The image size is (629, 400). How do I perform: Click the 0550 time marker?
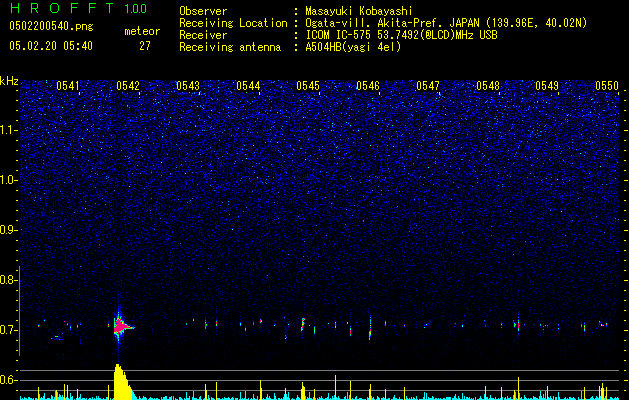(x=607, y=86)
